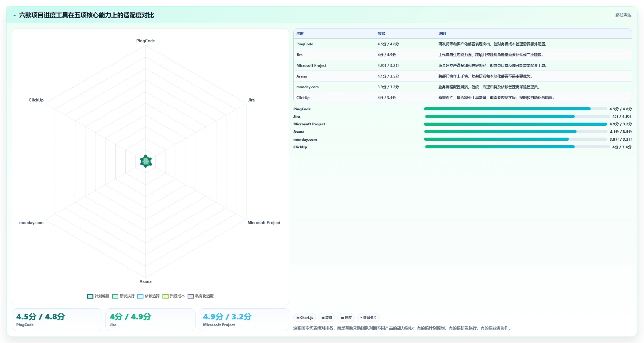Click the ClickUp progress bar

pos(517,147)
